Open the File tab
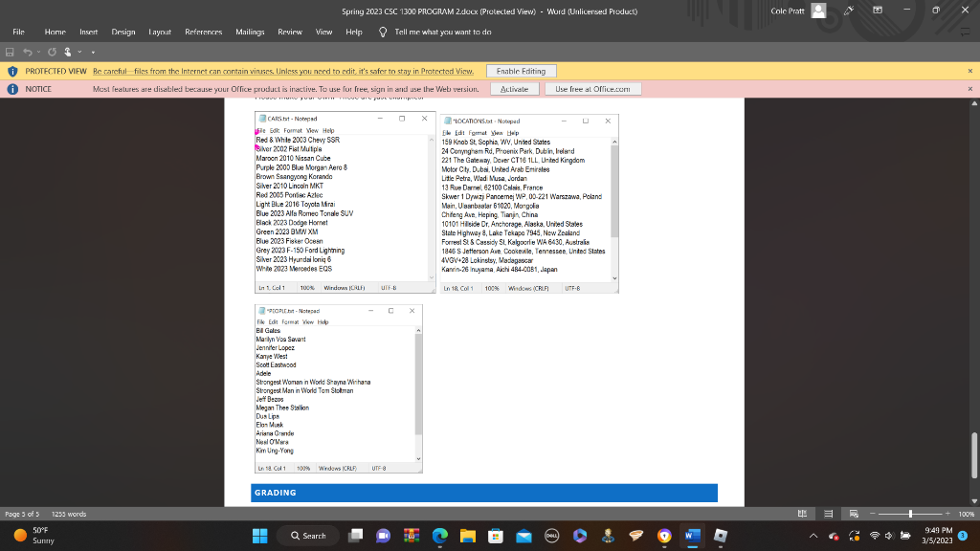Image resolution: width=980 pixels, height=551 pixels. pos(19,32)
